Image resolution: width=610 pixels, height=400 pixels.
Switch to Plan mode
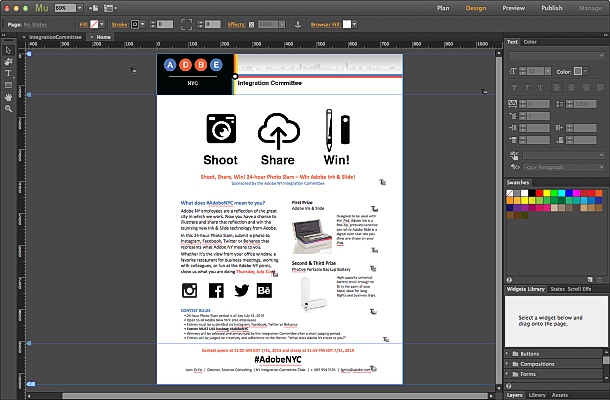(443, 8)
